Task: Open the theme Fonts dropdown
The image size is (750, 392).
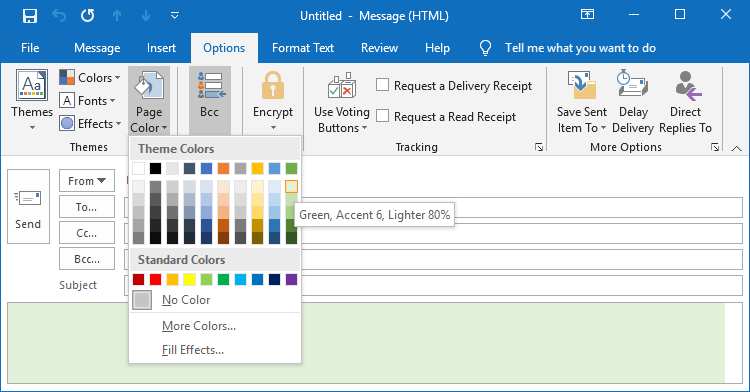Action: tap(88, 101)
